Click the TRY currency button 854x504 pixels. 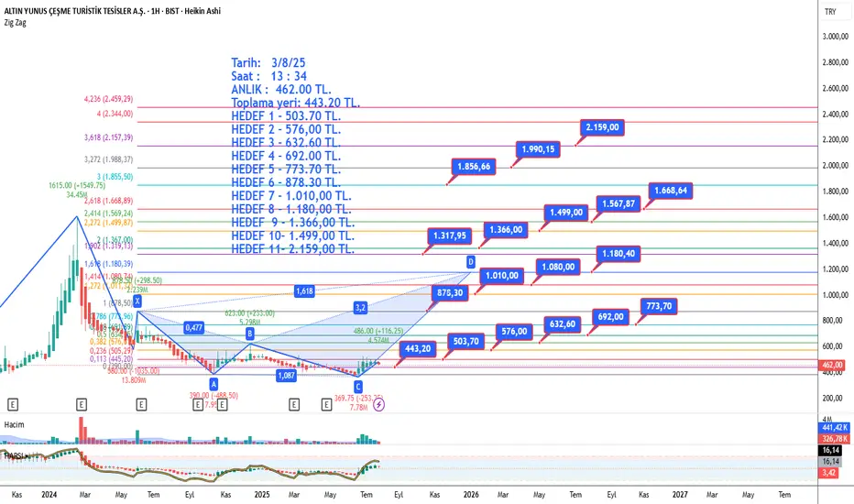coord(830,11)
